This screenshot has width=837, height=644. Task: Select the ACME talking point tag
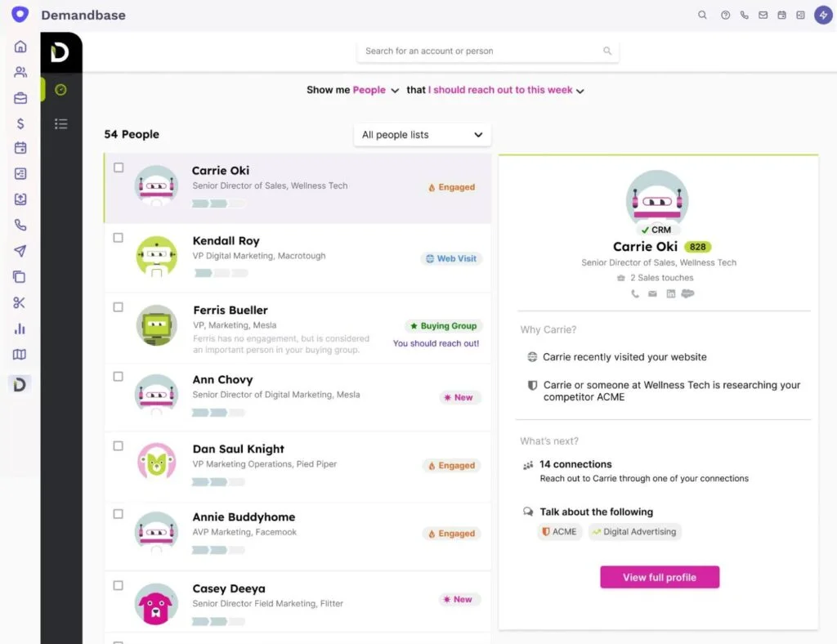pyautogui.click(x=558, y=532)
